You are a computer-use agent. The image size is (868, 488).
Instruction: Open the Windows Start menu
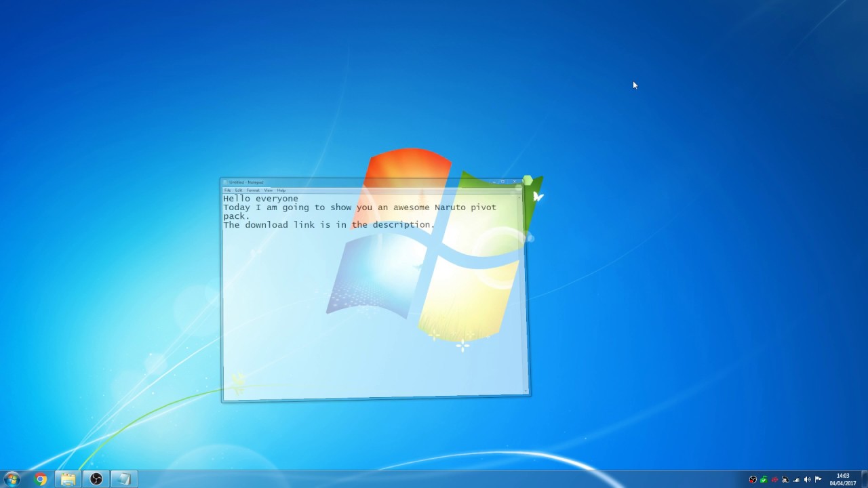[12, 479]
